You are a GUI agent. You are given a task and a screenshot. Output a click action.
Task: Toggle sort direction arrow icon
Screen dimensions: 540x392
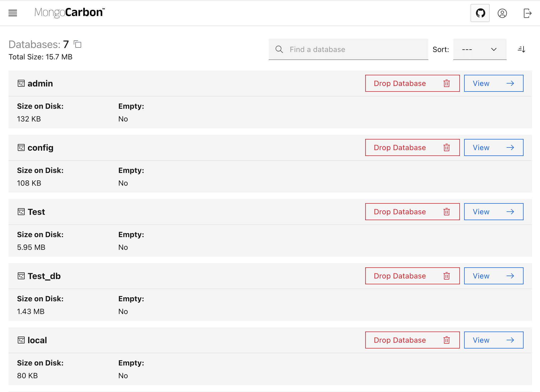click(521, 49)
